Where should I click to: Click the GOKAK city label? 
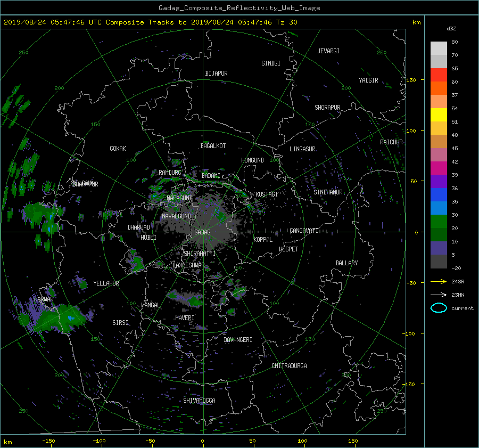pyautogui.click(x=118, y=149)
